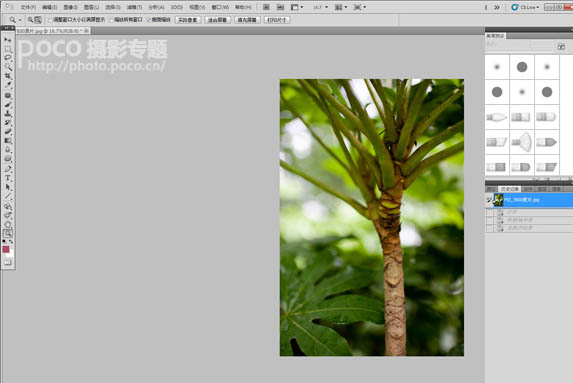
Task: Close the open jpg document tab
Action: (86, 31)
